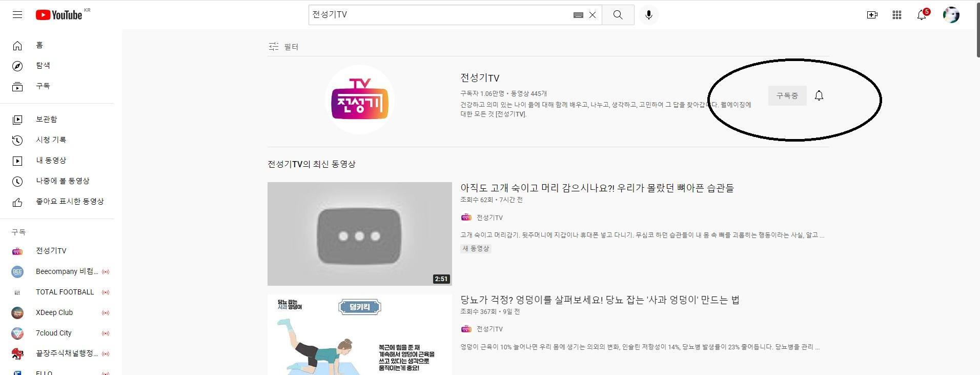Click the channel description under 전성기TV

(605, 109)
